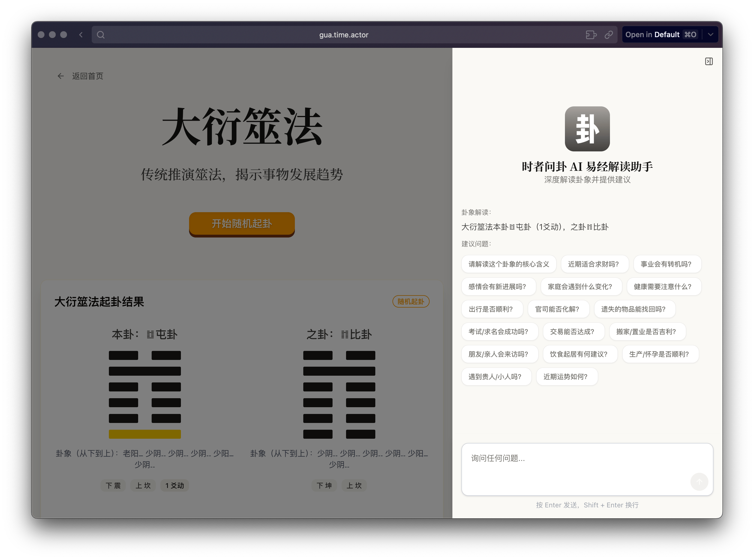This screenshot has width=754, height=560.
Task: Click the 询问任何问题 chat input field
Action: point(587,469)
